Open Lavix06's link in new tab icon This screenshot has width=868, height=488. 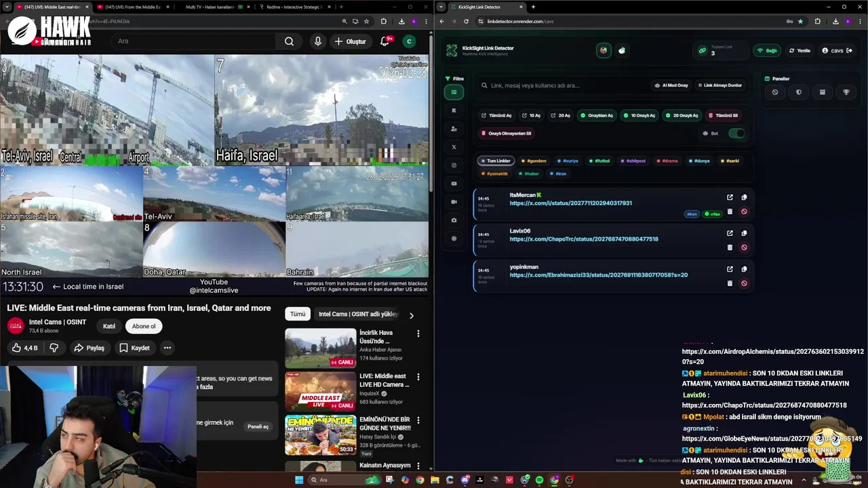coord(730,233)
